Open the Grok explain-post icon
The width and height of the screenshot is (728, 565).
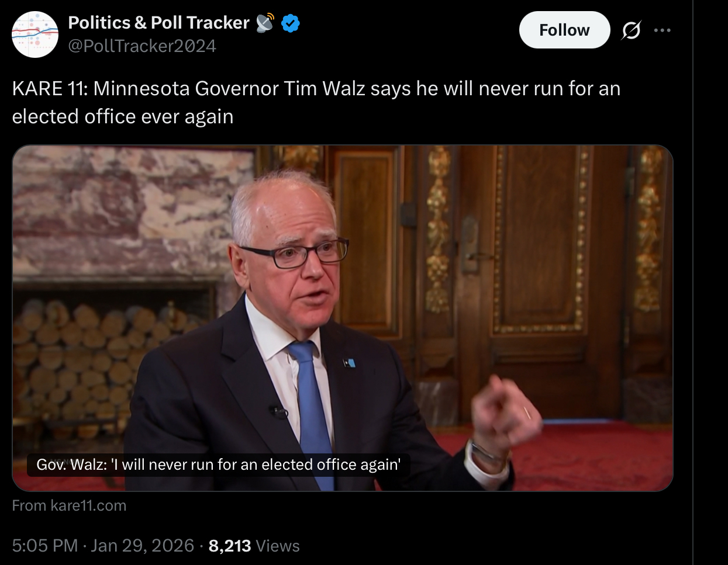coord(631,30)
